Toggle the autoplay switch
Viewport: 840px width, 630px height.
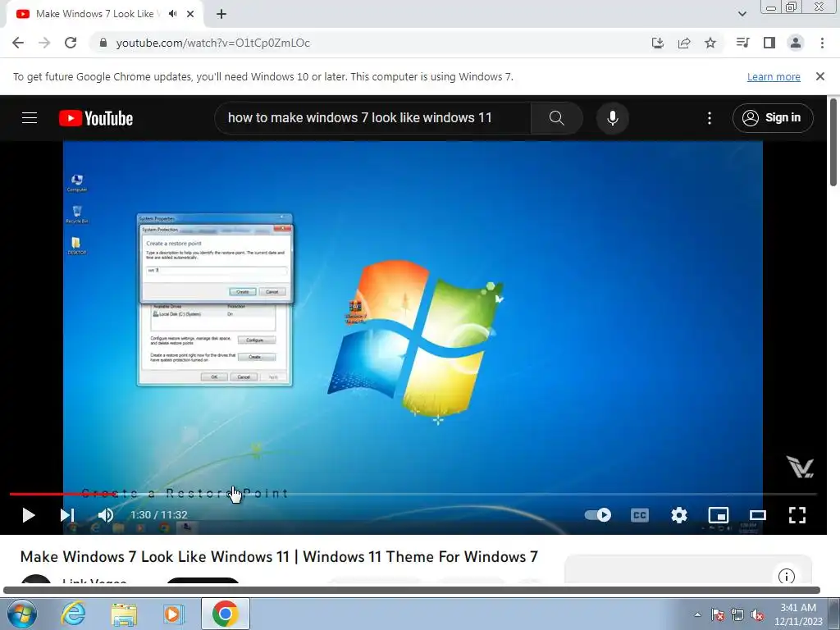[x=598, y=515]
